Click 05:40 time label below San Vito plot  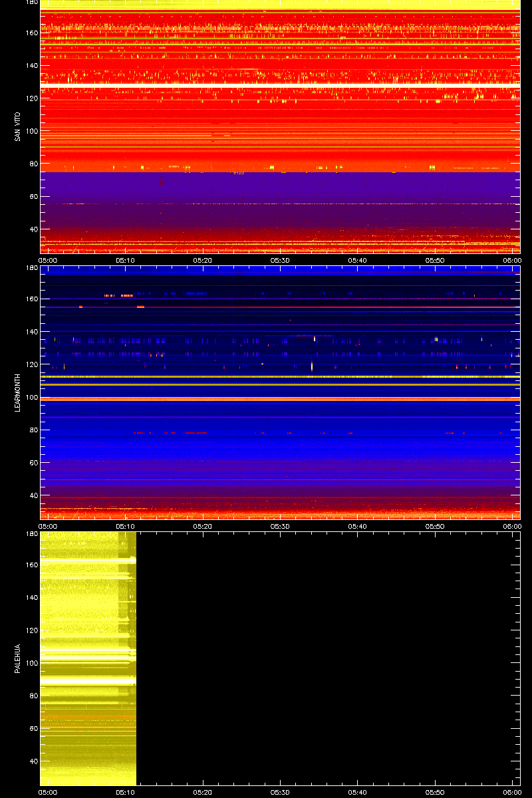click(358, 260)
